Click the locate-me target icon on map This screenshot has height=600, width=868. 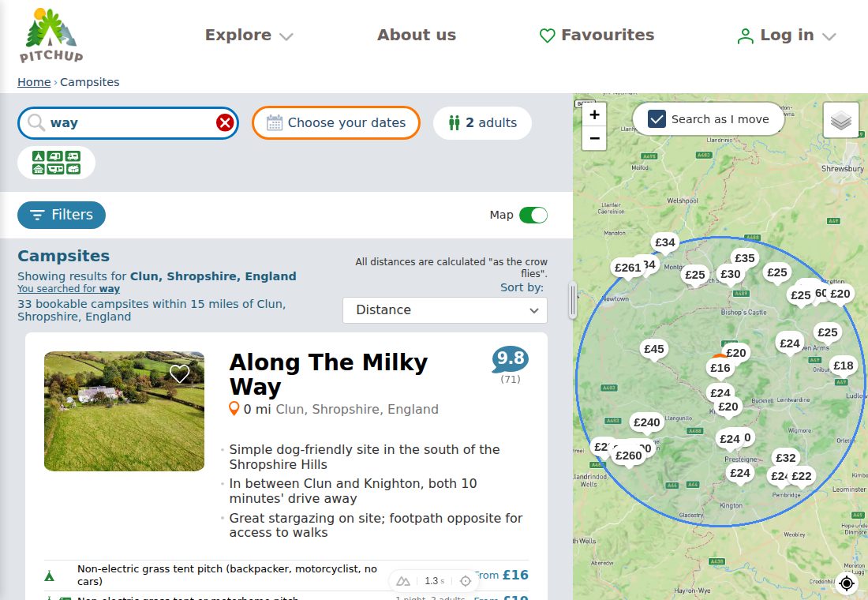pos(847,583)
